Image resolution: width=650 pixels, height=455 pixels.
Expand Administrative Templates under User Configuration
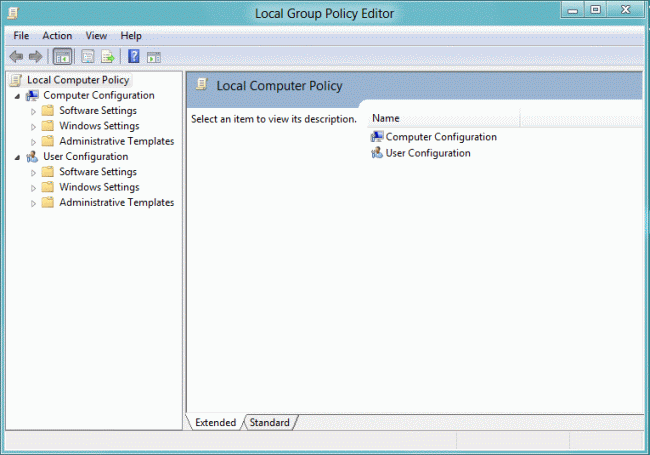point(33,203)
